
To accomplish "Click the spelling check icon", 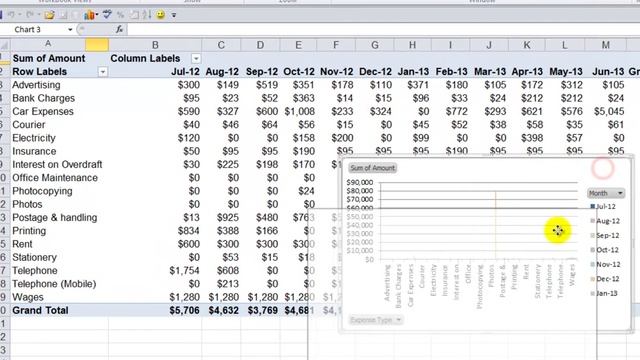I will pyautogui.click(x=107, y=15).
